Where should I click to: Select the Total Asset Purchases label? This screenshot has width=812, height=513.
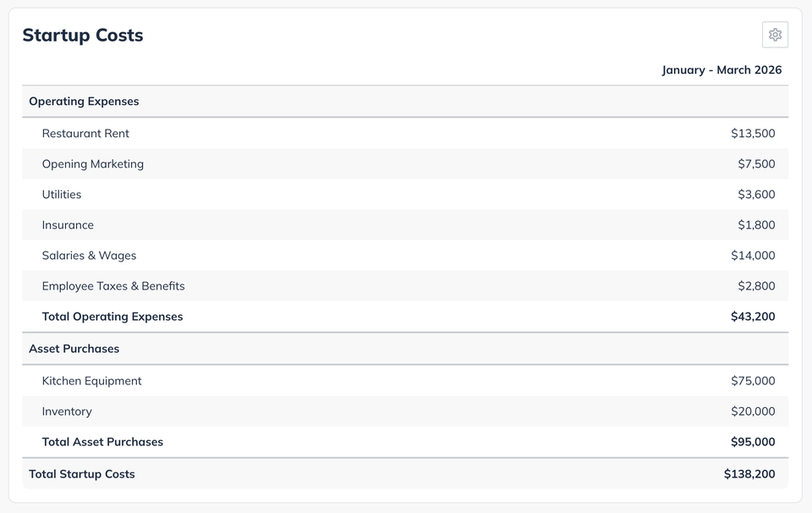[x=102, y=442]
